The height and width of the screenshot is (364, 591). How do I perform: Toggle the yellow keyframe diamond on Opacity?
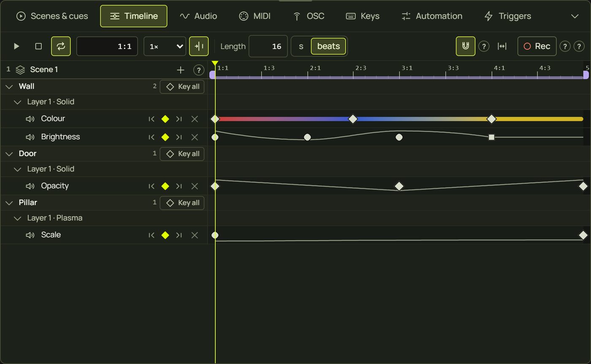pos(165,186)
